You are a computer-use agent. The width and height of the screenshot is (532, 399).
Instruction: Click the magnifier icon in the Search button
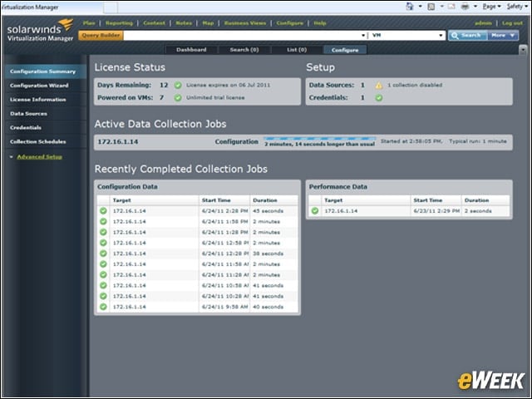(x=455, y=35)
